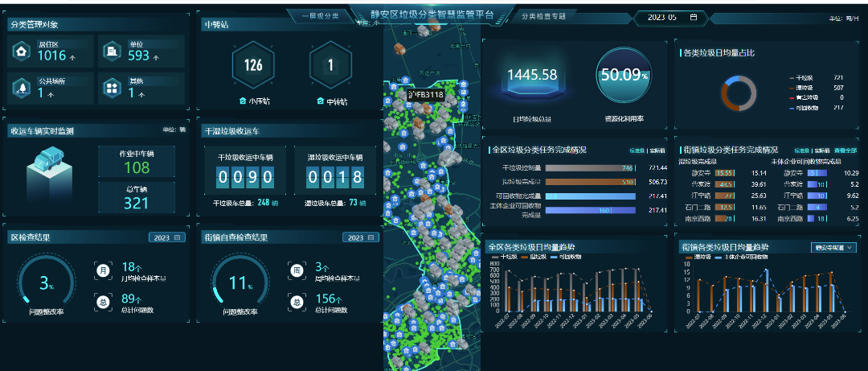Toggle the 可回收物 legend in 各类垃圾日均量占比

803,108
